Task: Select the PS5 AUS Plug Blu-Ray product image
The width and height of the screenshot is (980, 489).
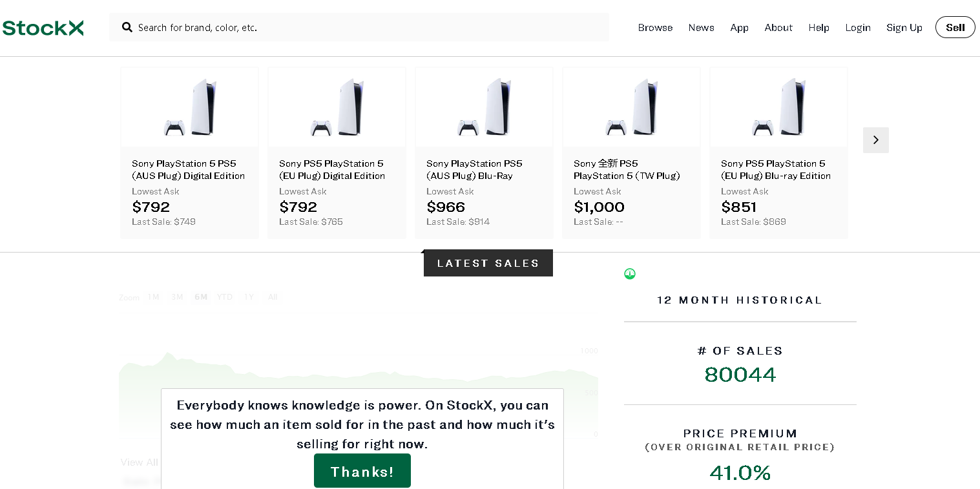Action: (484, 107)
